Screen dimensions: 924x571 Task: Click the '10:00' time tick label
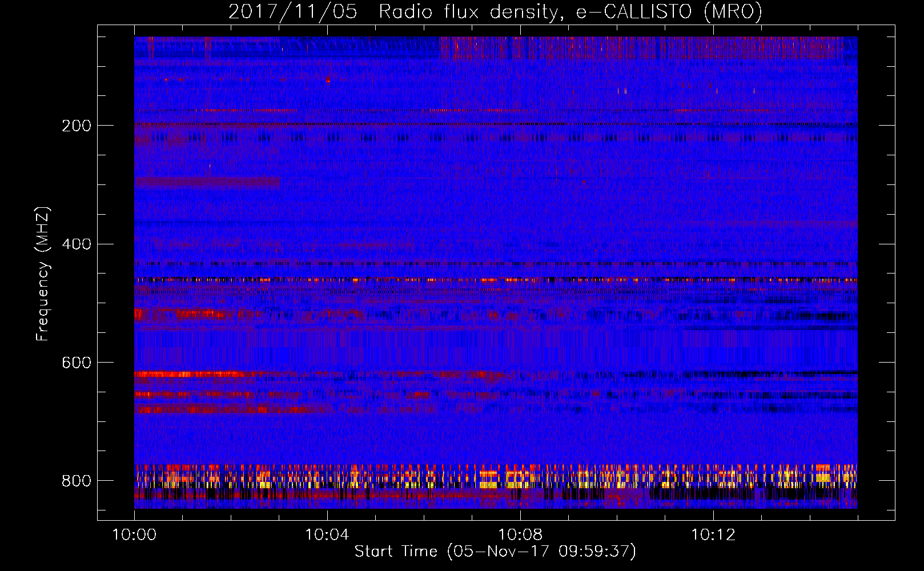point(134,535)
